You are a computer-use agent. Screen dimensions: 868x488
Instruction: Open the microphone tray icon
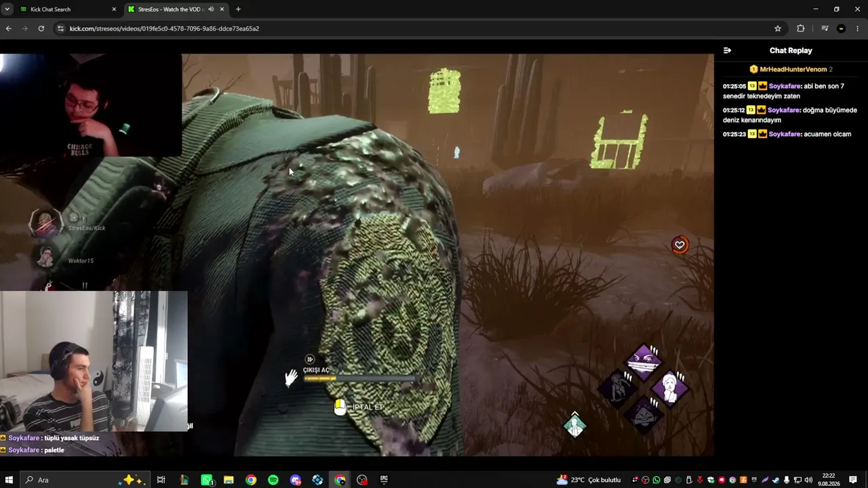pos(787,480)
